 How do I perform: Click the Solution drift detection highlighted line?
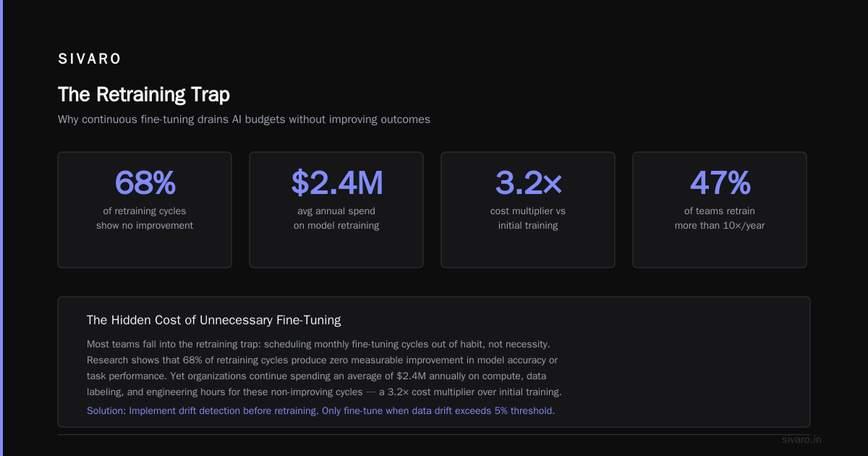(x=320, y=410)
